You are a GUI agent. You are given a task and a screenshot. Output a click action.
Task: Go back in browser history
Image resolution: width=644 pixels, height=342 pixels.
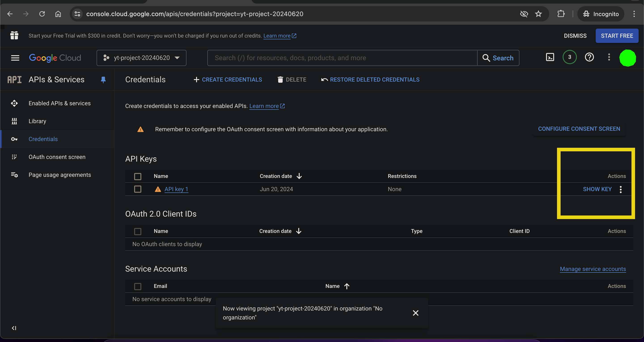click(x=10, y=14)
